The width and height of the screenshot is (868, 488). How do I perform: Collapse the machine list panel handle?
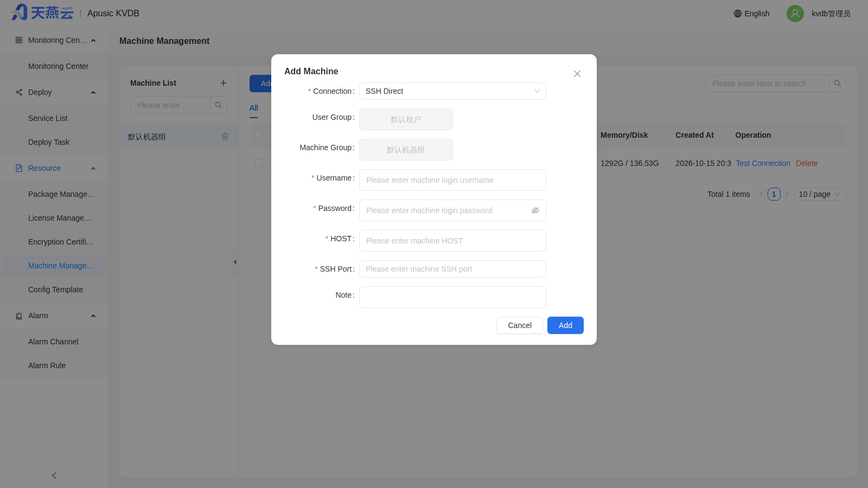click(235, 262)
